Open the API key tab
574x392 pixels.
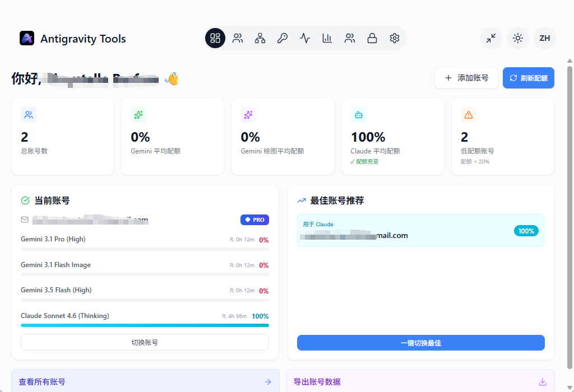click(283, 38)
